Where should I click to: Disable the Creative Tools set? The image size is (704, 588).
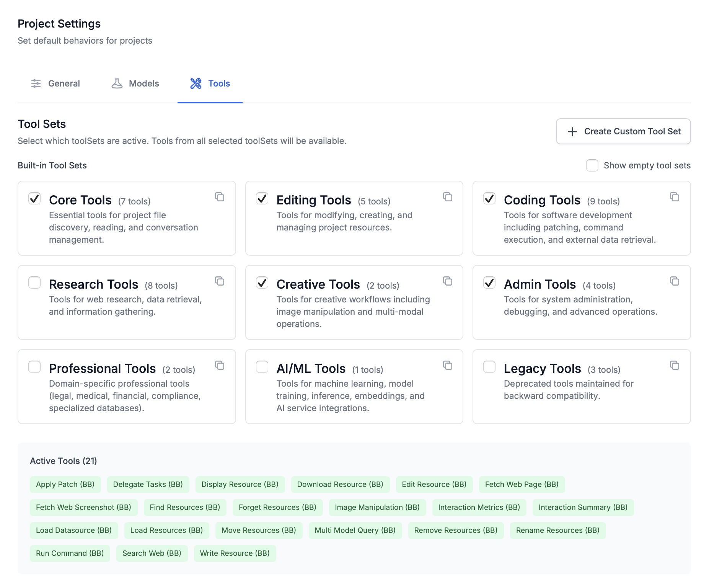(x=262, y=283)
